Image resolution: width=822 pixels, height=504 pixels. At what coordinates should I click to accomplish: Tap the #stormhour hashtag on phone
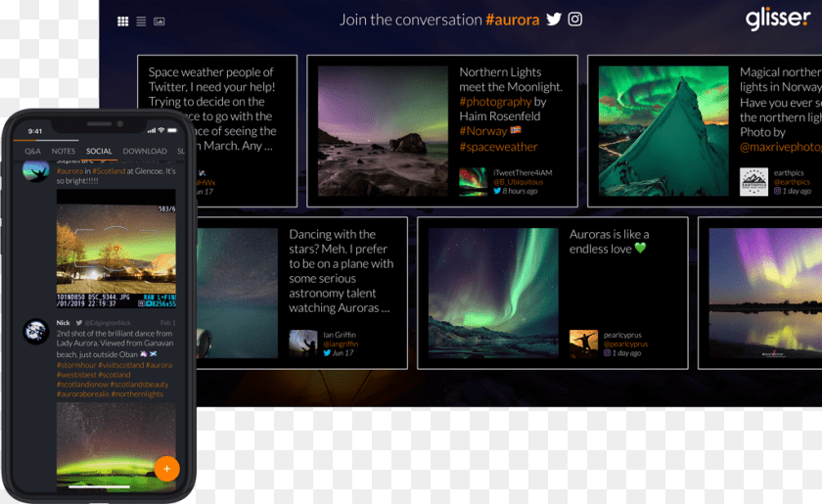[x=76, y=365]
